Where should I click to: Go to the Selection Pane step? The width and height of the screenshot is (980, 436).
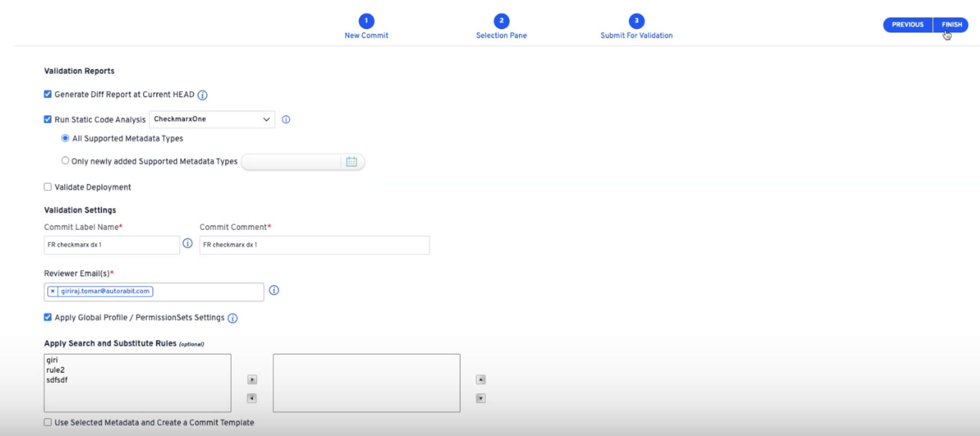(x=501, y=21)
